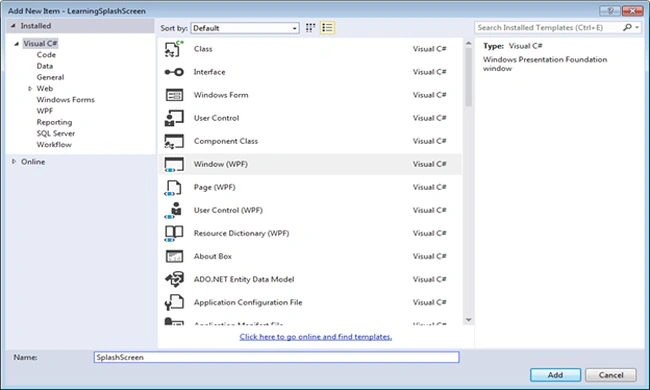Click the Application Configuration File label
Image resolution: width=650 pixels, height=390 pixels.
248,303
